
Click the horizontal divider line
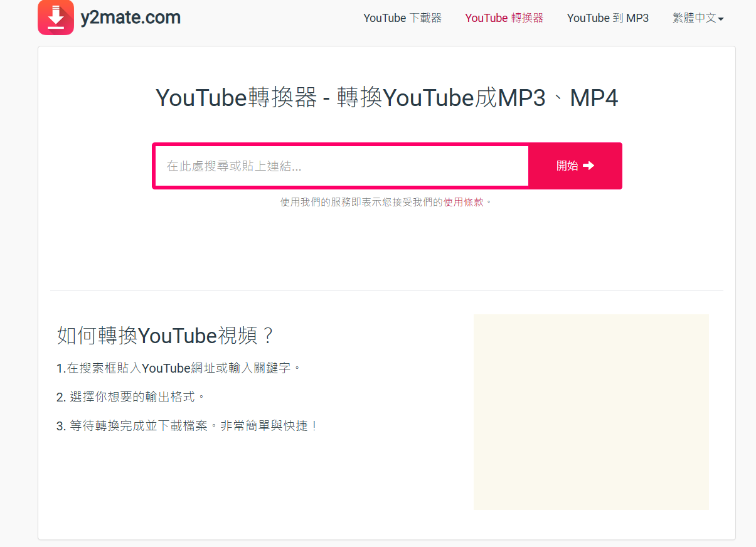(x=386, y=290)
